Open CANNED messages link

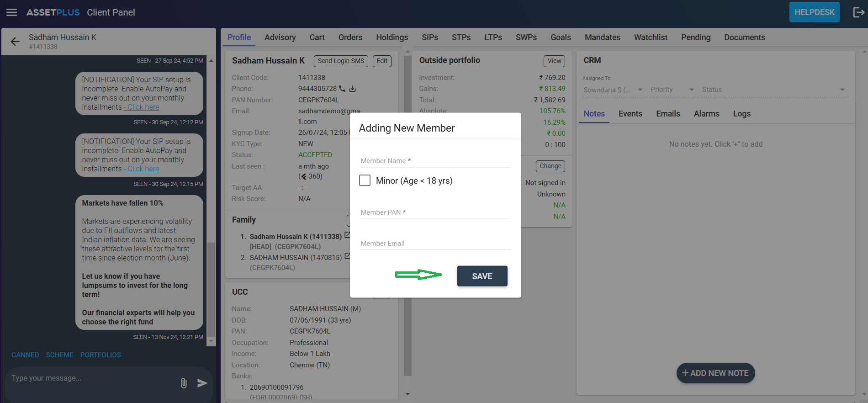pos(25,355)
